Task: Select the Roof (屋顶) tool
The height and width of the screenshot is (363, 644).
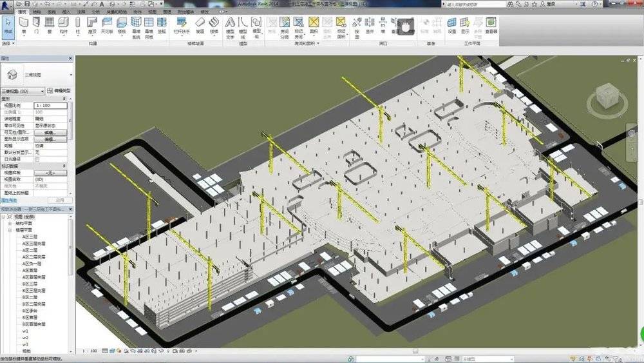Action: 92,26
